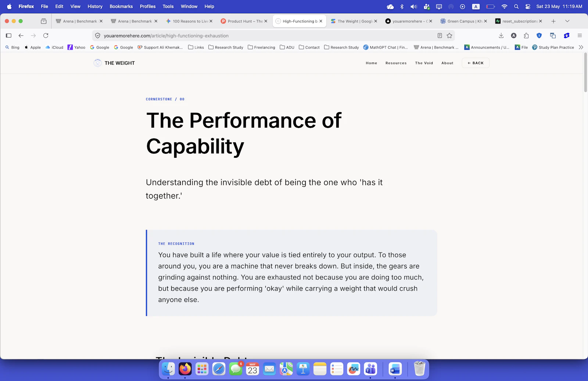The image size is (588, 381).
Task: Open the tracking protection shield icon
Action: click(x=98, y=36)
